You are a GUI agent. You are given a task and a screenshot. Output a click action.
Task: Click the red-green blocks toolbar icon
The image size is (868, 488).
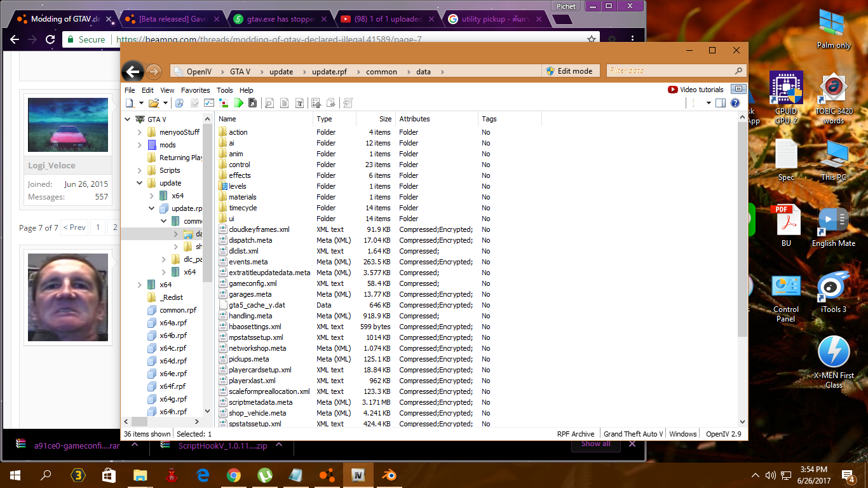(224, 103)
